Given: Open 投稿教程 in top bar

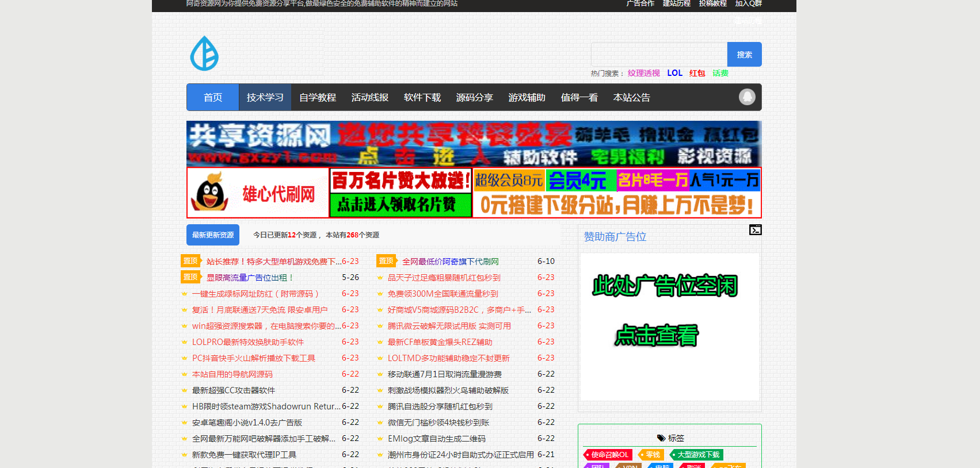Looking at the screenshot, I should [713, 3].
